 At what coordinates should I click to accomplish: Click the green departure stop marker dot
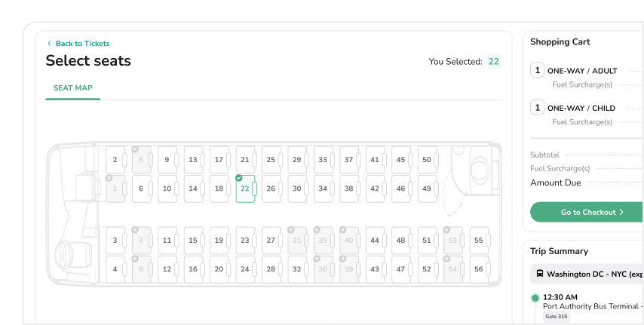[x=535, y=298]
